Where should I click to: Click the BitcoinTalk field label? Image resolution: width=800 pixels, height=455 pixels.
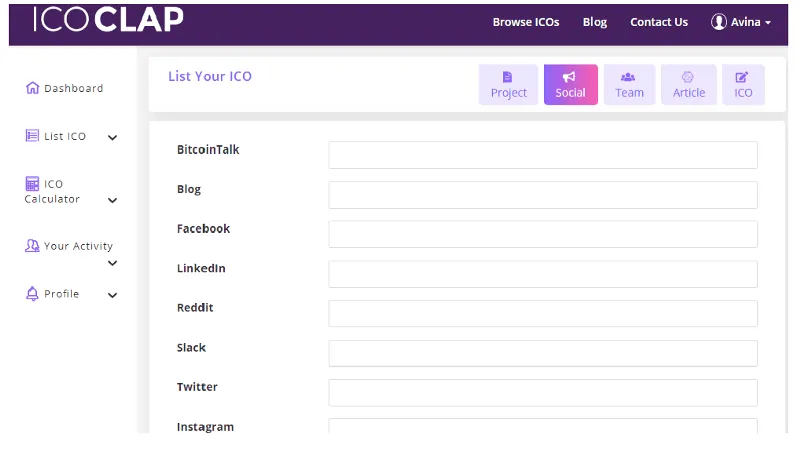click(208, 149)
